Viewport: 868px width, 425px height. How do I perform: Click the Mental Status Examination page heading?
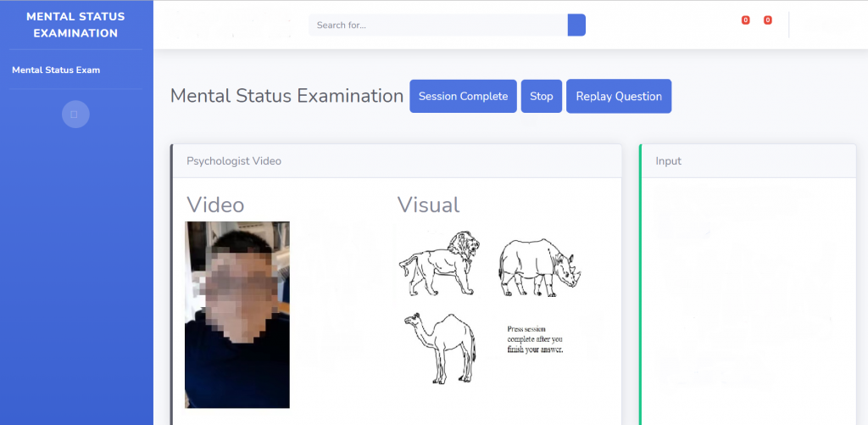287,96
